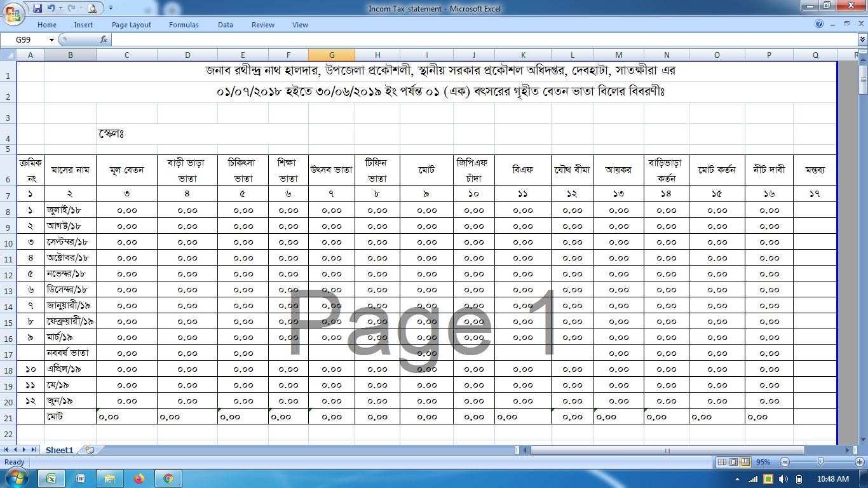The height and width of the screenshot is (488, 868).
Task: Select the Sheet1 worksheet tab
Action: click(x=59, y=450)
